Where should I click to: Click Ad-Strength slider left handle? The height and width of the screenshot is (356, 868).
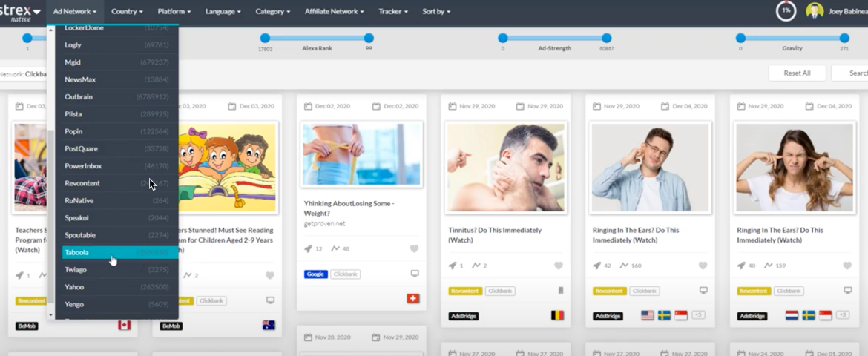tap(503, 39)
